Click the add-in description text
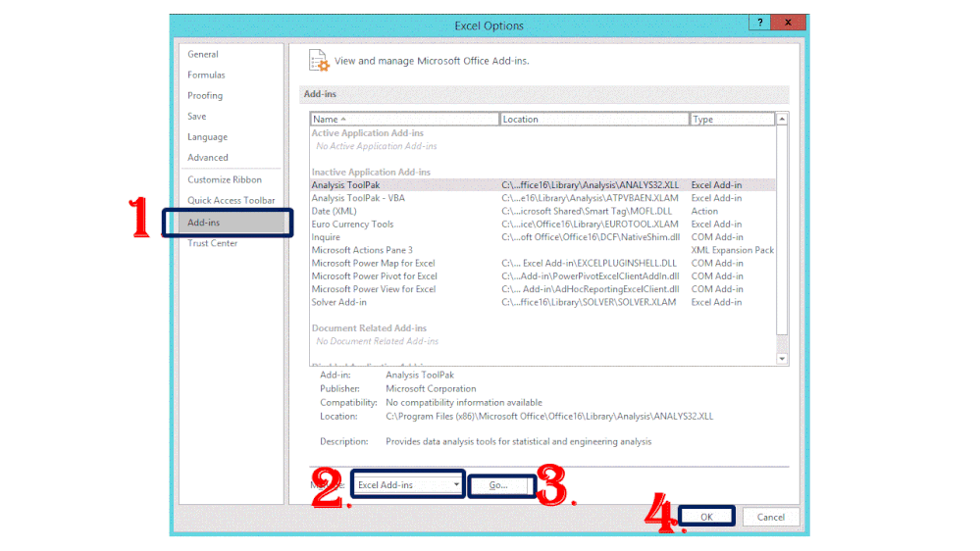 (519, 441)
